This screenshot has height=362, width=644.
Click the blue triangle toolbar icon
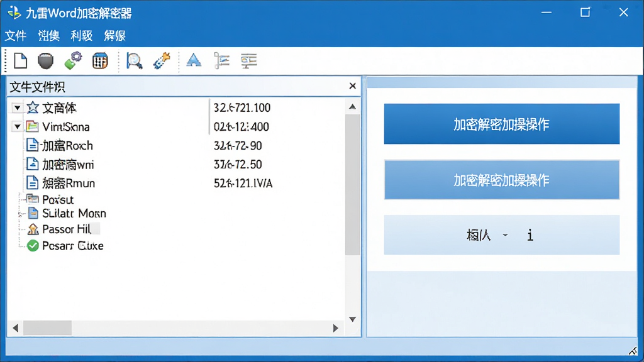194,60
